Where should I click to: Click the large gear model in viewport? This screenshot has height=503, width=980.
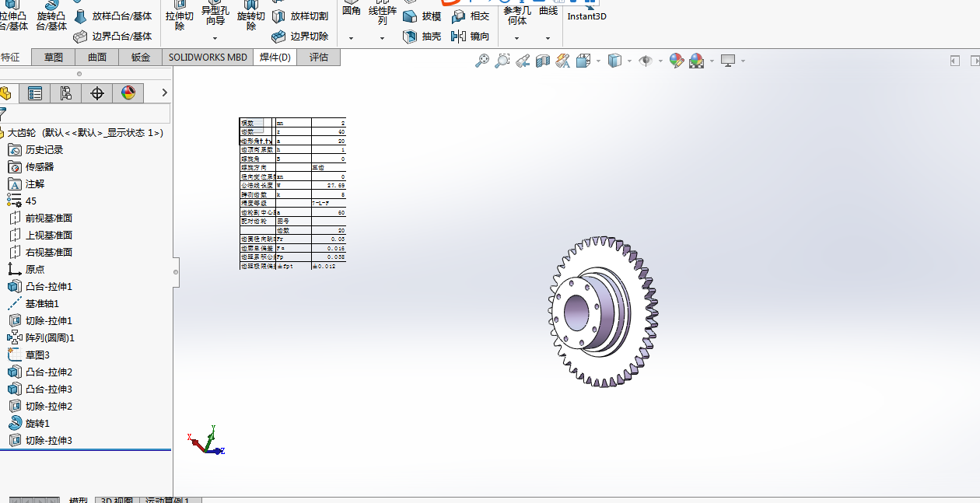point(604,313)
